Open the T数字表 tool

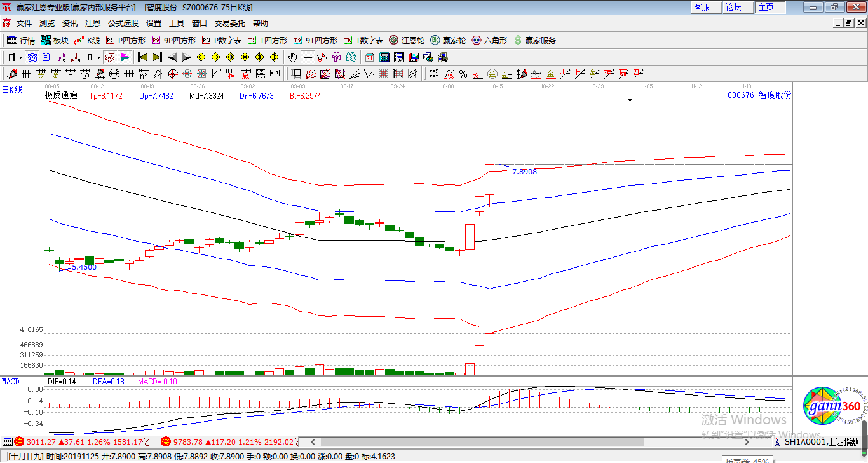tap(363, 40)
